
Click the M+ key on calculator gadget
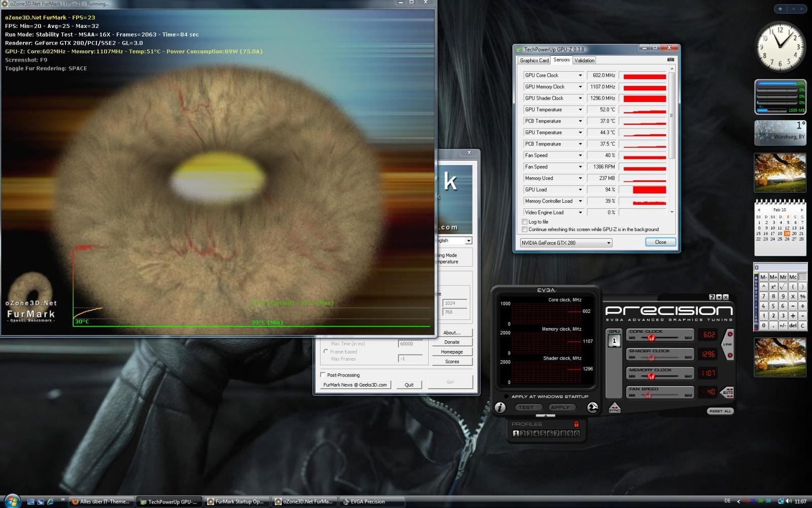(x=773, y=277)
